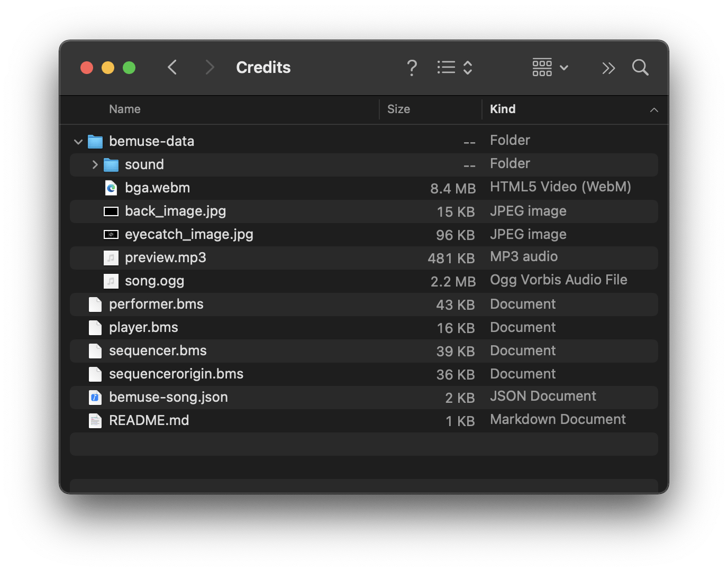Click the song.ogg audio icon
This screenshot has width=728, height=572.
click(111, 281)
